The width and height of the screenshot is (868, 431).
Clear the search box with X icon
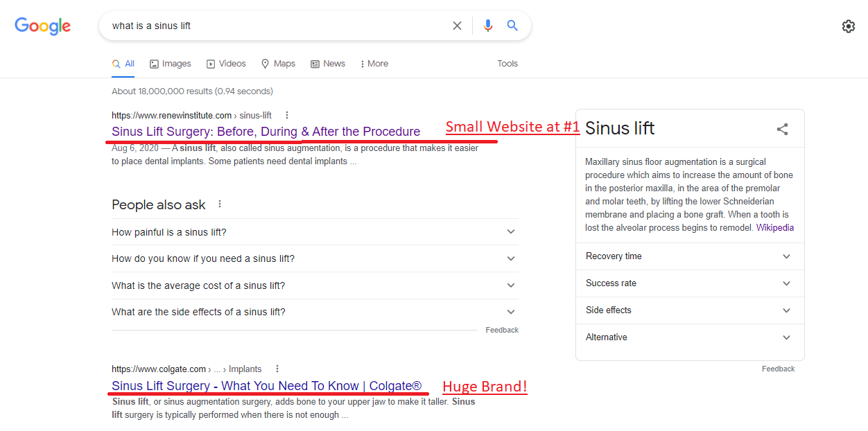(x=457, y=26)
